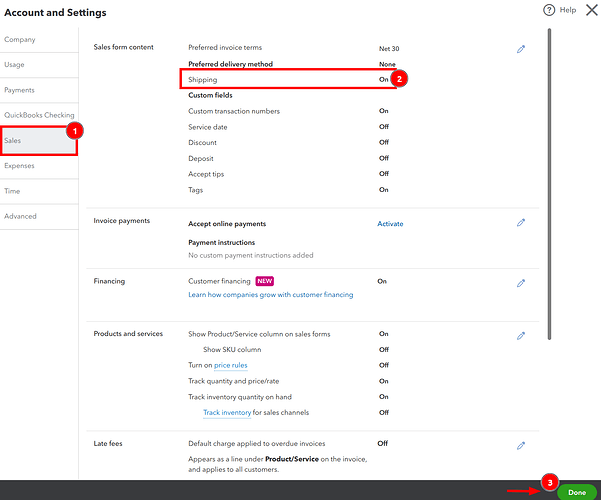This screenshot has width=601, height=500.
Task: Open Track inventory link for sales channels
Action: click(226, 412)
